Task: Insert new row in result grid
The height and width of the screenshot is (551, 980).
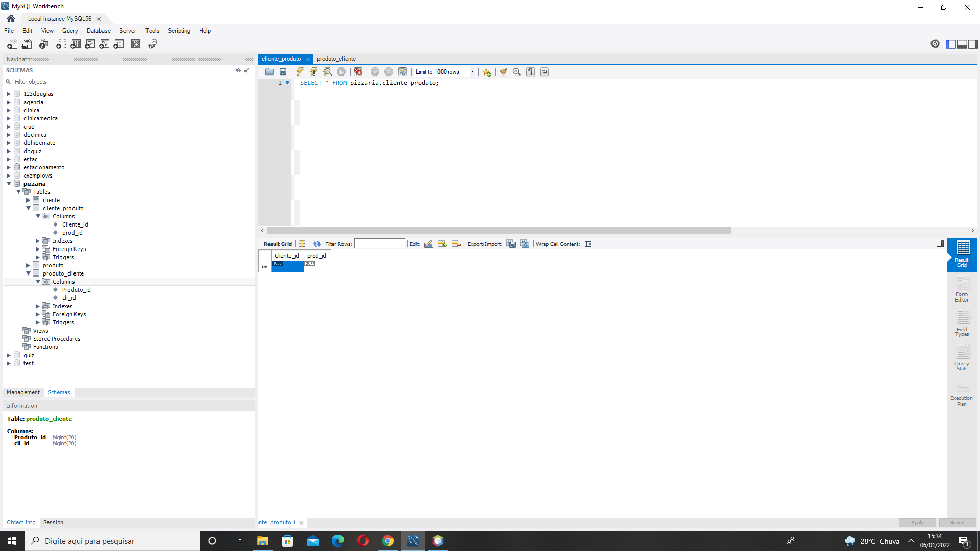Action: 443,244
